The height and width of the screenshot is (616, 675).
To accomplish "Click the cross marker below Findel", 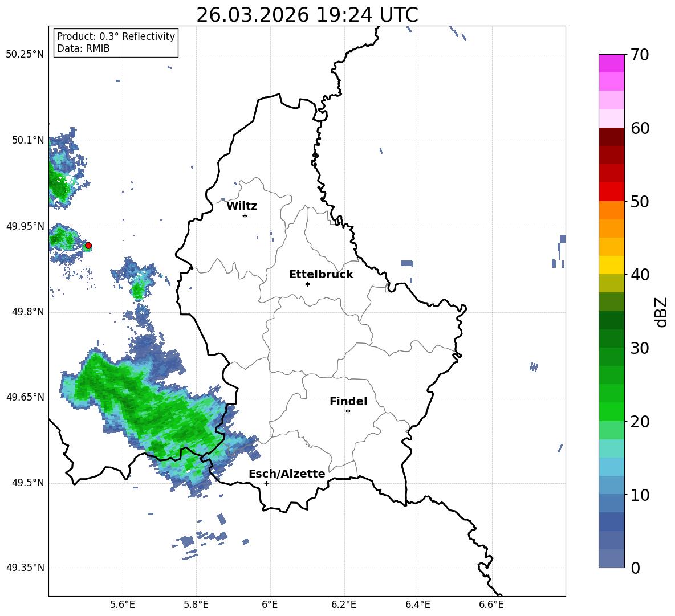I will 348,411.
